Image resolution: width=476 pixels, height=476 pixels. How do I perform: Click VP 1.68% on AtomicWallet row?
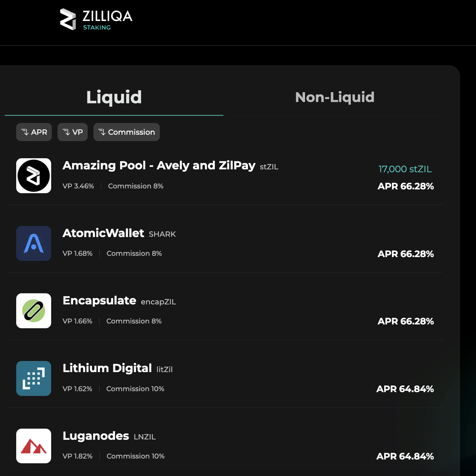[78, 254]
